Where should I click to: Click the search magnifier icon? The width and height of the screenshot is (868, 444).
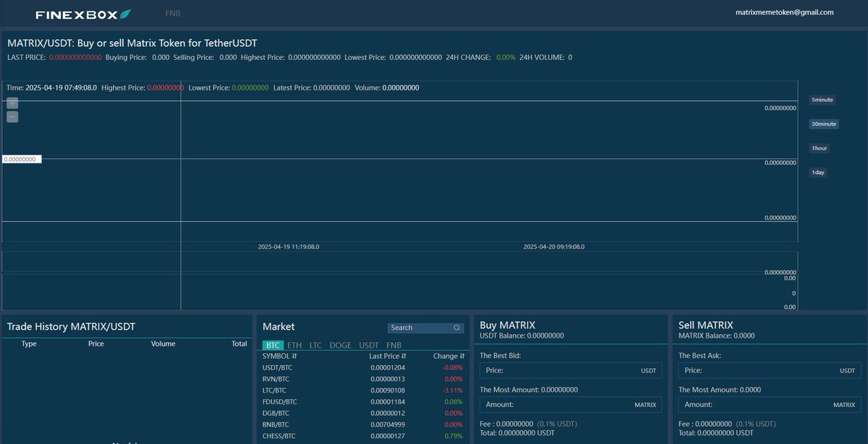pyautogui.click(x=456, y=328)
